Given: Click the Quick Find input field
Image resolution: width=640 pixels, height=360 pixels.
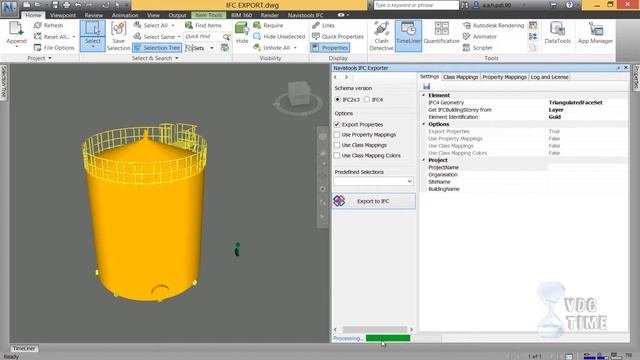Looking at the screenshot, I should coord(203,36).
